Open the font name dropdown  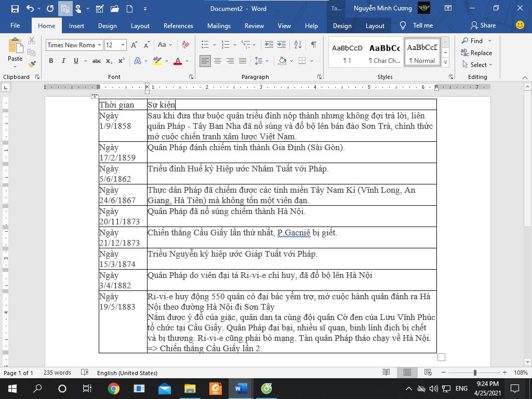click(x=99, y=45)
